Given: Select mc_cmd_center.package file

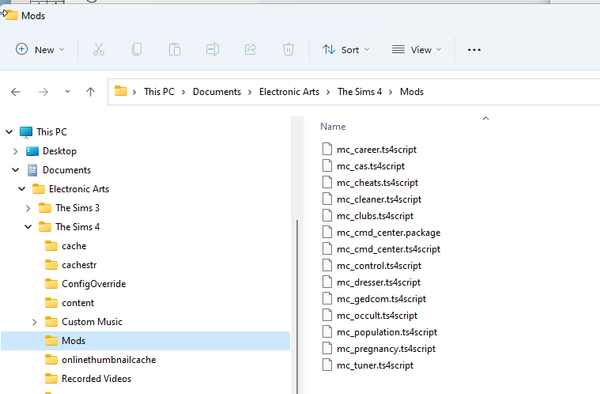Looking at the screenshot, I should [388, 233].
